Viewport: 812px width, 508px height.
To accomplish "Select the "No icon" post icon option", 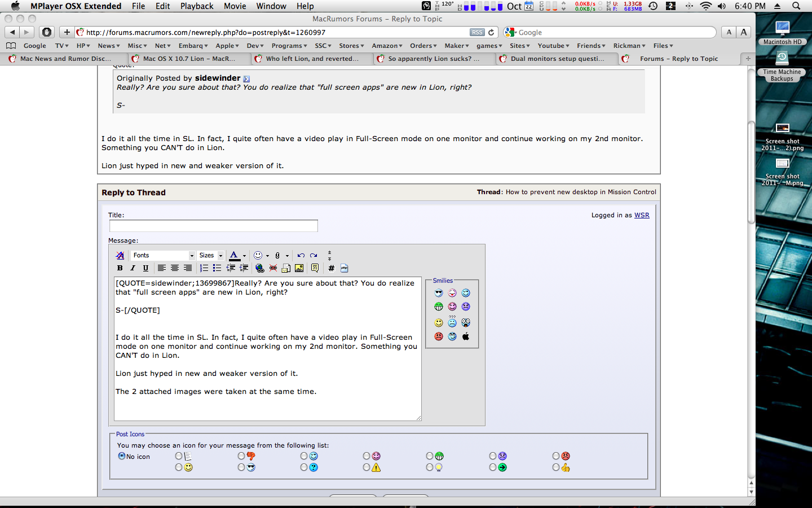I will 121,456.
